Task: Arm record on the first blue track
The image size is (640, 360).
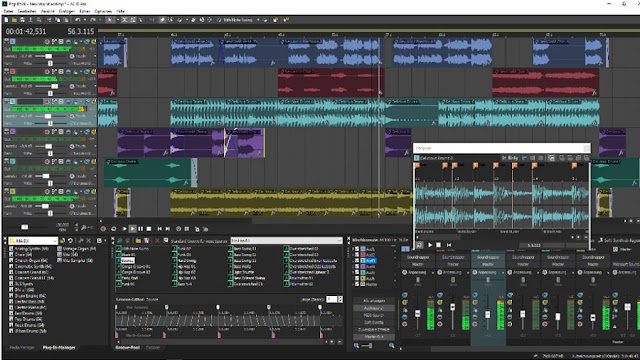Action: 47,42
